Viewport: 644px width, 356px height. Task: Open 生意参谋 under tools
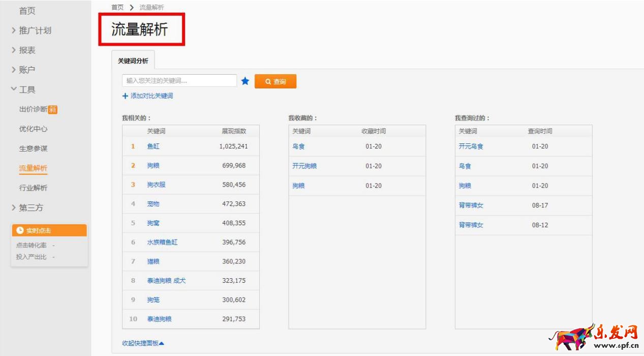click(x=33, y=149)
